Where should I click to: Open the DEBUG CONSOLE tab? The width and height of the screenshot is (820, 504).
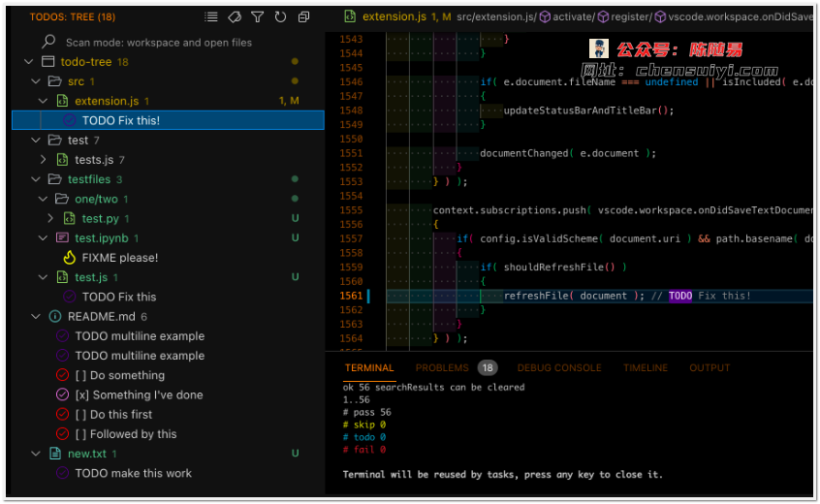559,368
